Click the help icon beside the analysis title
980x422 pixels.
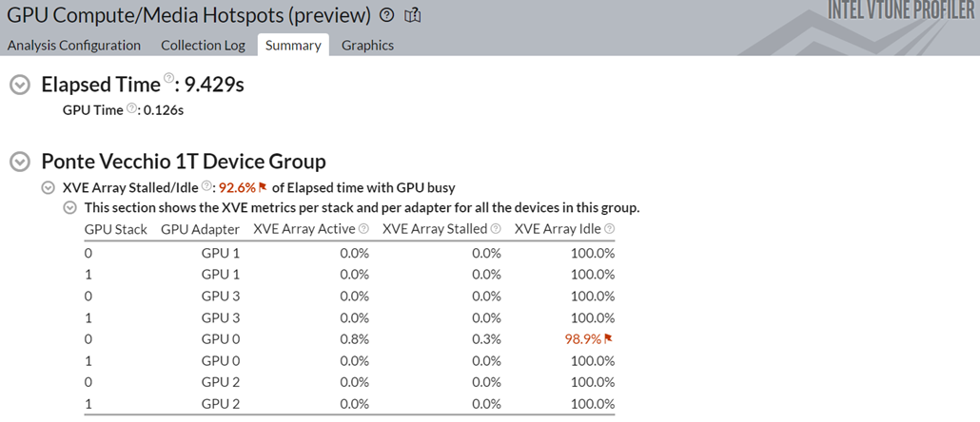tap(386, 15)
